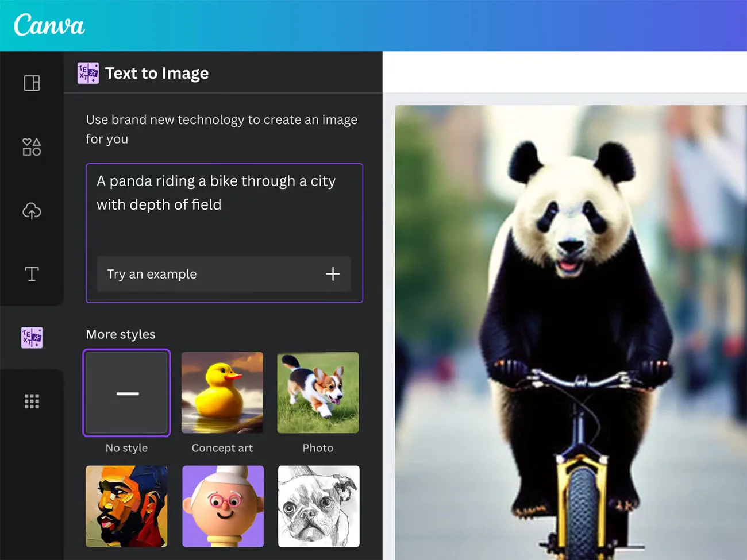The height and width of the screenshot is (560, 747).
Task: Pick the 3D cartoon character style
Action: click(223, 506)
